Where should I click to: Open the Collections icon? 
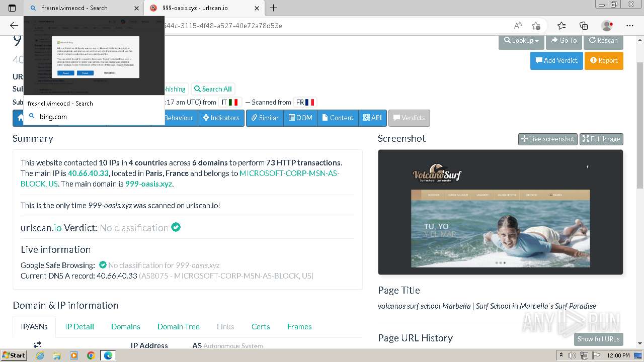tap(584, 26)
